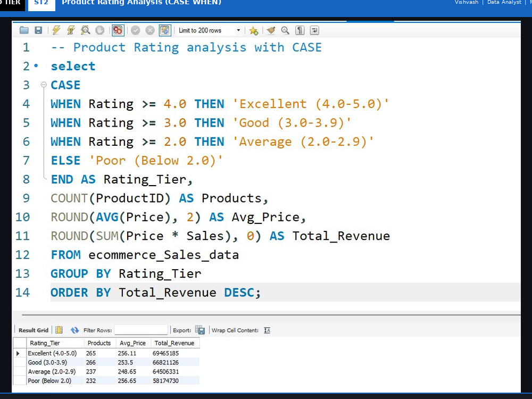Toggle Wrap Cell Content icon
Screen dimensions: 532x399
point(267,330)
